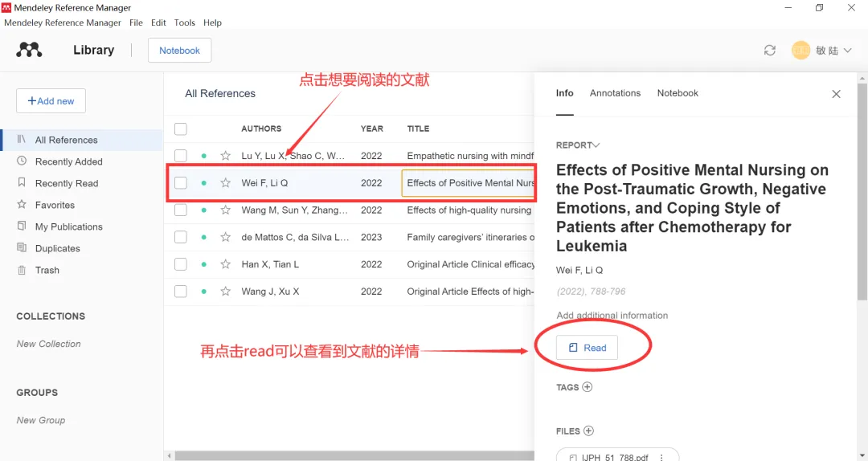This screenshot has height=461, width=868.
Task: Create a New Collection
Action: (49, 344)
